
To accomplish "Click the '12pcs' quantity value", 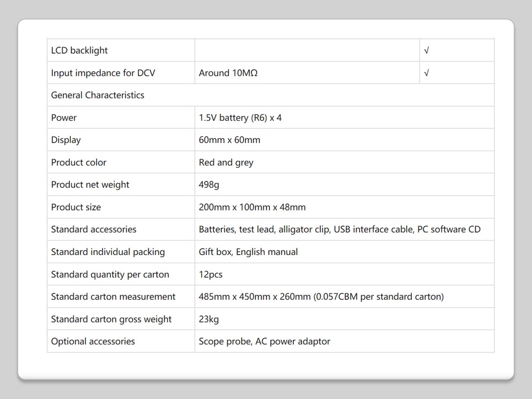I will click(x=211, y=274).
